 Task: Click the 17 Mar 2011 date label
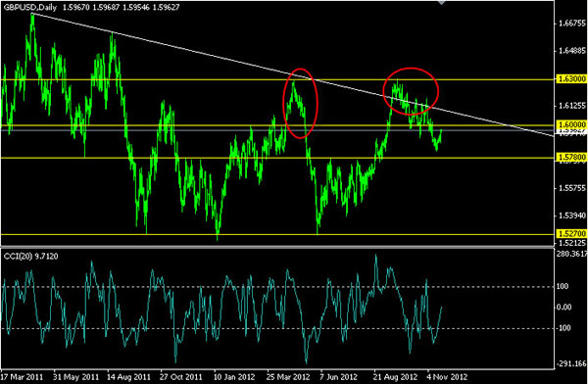pyautogui.click(x=23, y=376)
